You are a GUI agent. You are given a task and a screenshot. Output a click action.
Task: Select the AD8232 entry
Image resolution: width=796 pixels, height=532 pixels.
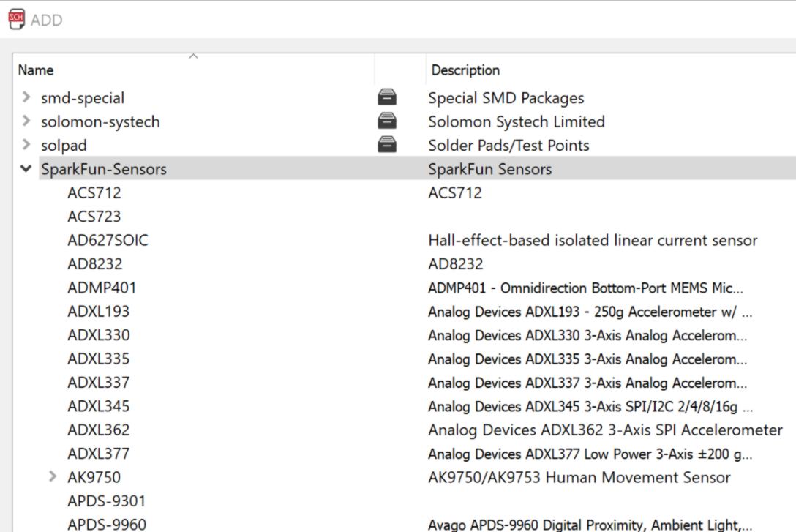(94, 263)
